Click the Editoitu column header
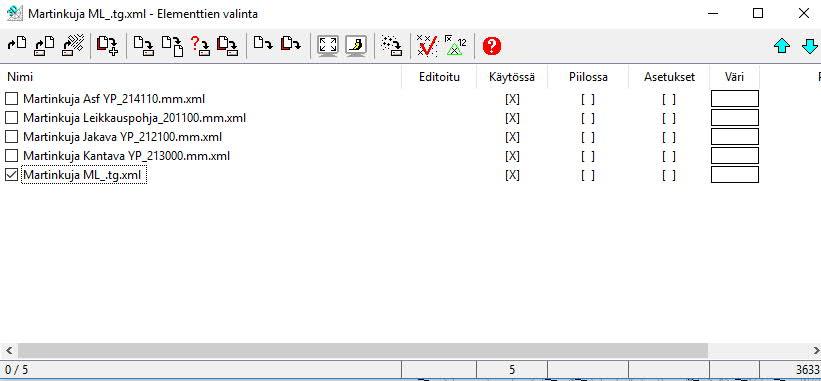This screenshot has width=821, height=381. [x=439, y=77]
